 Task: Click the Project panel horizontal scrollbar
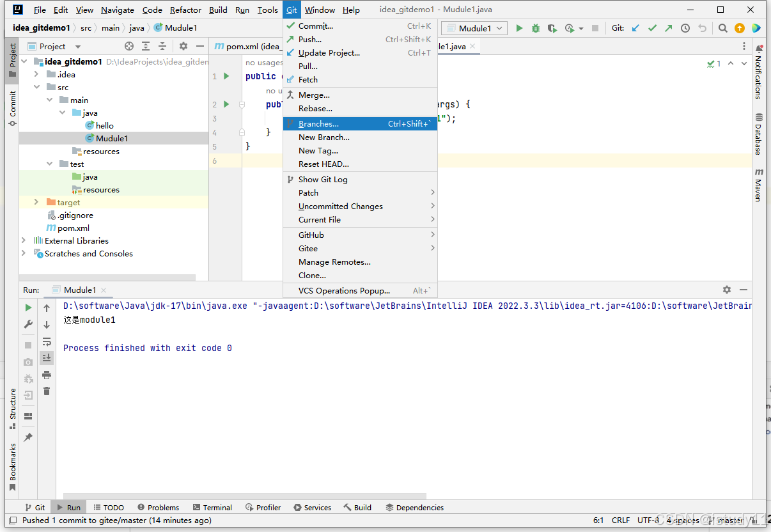coord(107,278)
